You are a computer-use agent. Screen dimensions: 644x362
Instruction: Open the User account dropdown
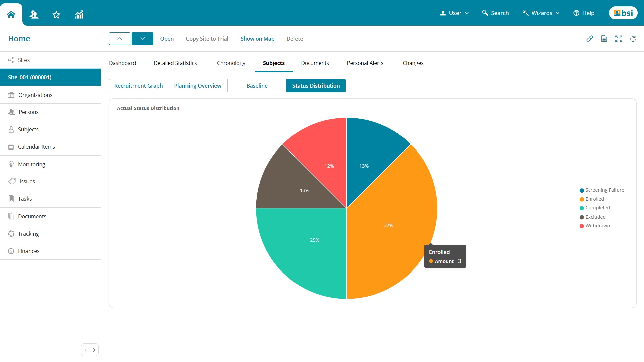(x=454, y=13)
